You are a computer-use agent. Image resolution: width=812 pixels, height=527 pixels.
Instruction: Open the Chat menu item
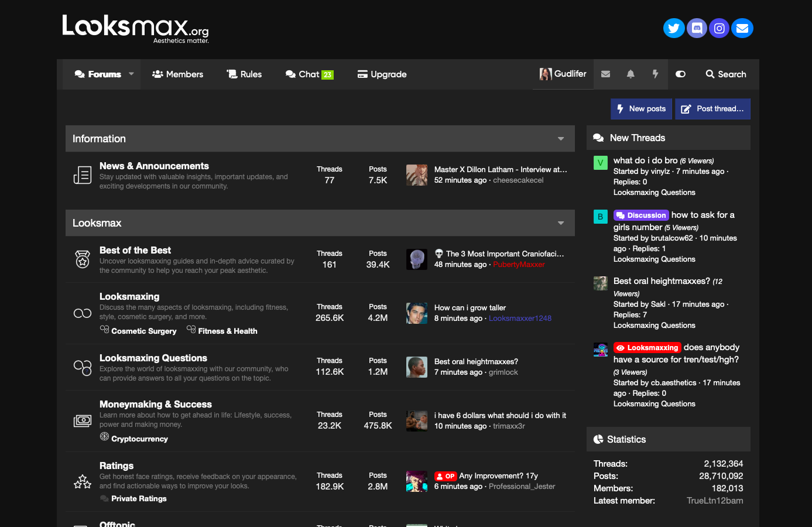[309, 74]
